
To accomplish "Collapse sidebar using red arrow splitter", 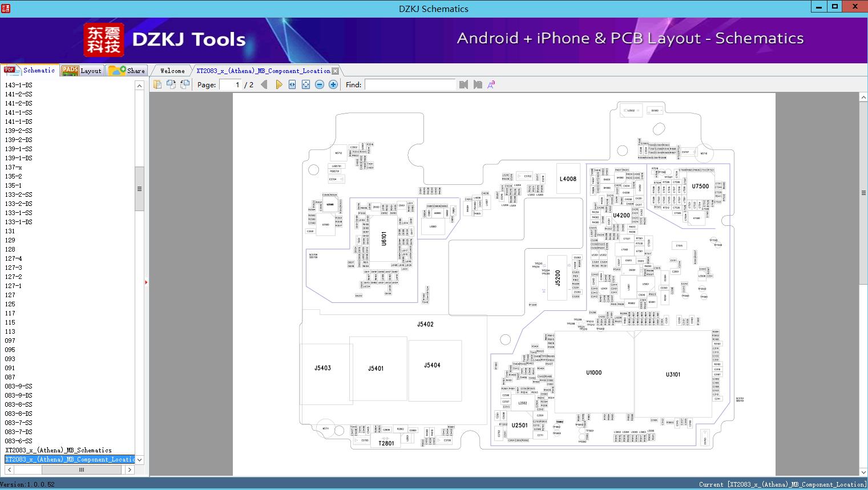I will [x=146, y=282].
